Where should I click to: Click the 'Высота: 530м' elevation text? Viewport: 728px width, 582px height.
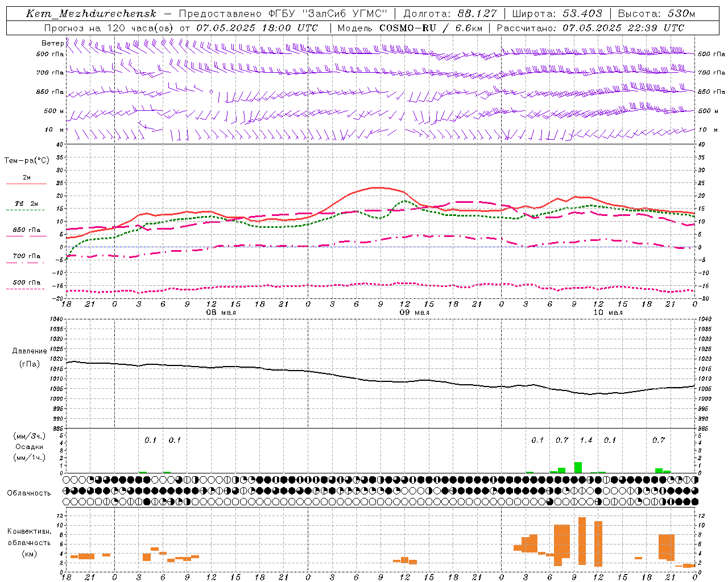pyautogui.click(x=656, y=14)
